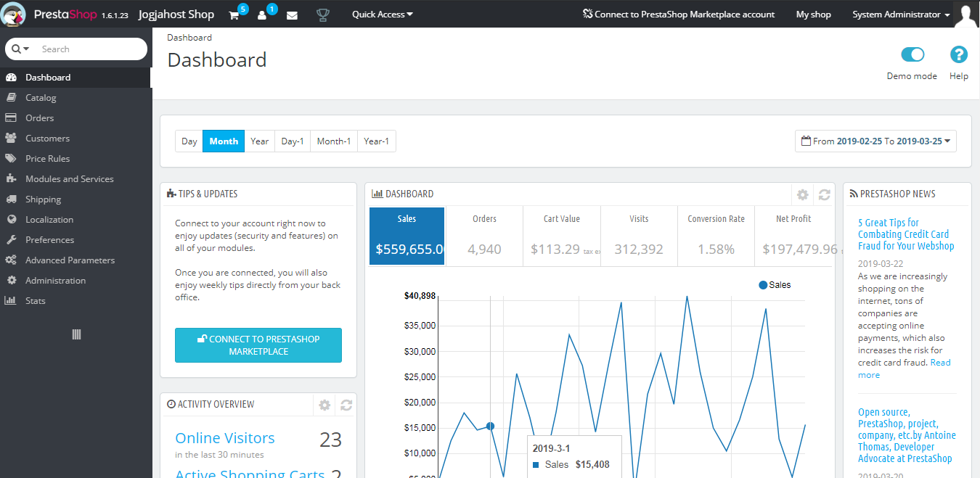Collapse the sidebar menu using bars icon
Viewport: 980px width, 478px height.
pyautogui.click(x=76, y=334)
